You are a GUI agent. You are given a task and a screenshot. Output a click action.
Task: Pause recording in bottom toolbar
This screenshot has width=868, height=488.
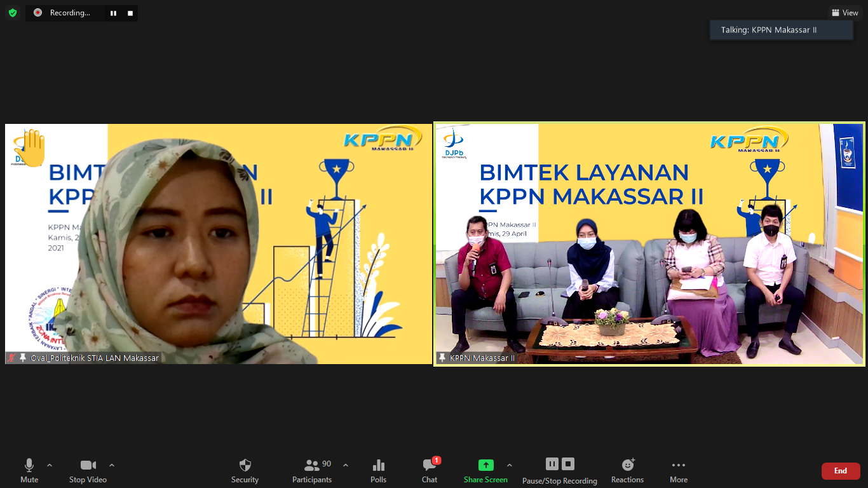(552, 464)
